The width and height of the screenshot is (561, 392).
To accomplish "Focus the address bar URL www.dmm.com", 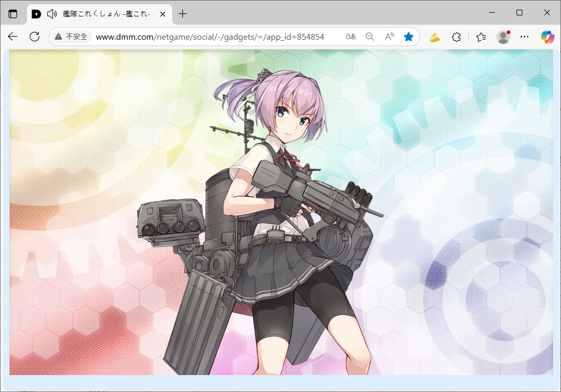I will [x=210, y=37].
